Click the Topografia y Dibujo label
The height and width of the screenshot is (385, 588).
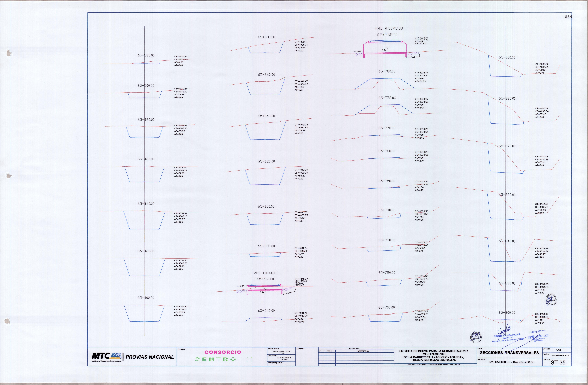(275, 363)
